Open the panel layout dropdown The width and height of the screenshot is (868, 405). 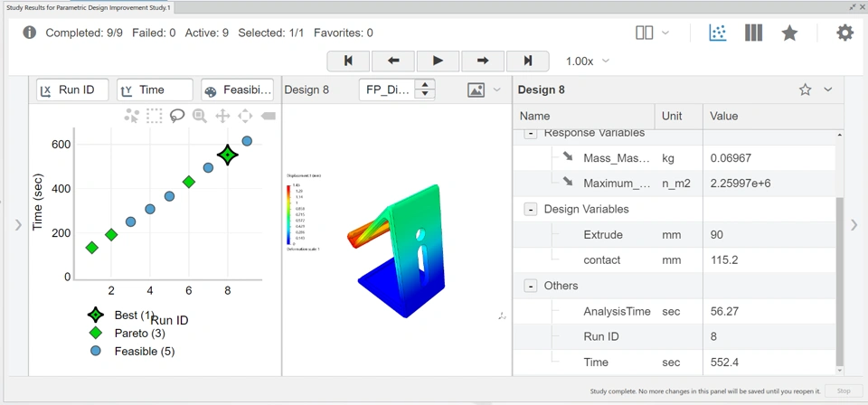click(652, 33)
